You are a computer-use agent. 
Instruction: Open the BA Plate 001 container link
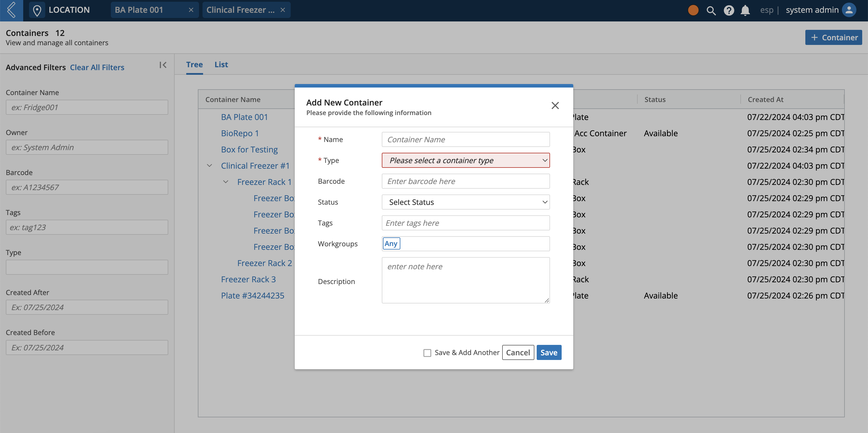click(x=244, y=117)
